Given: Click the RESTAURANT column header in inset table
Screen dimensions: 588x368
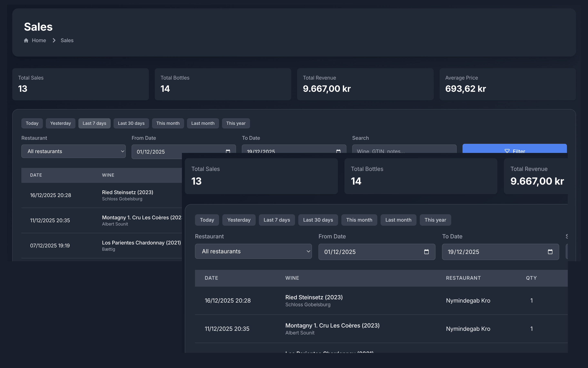Looking at the screenshot, I should pos(463,278).
